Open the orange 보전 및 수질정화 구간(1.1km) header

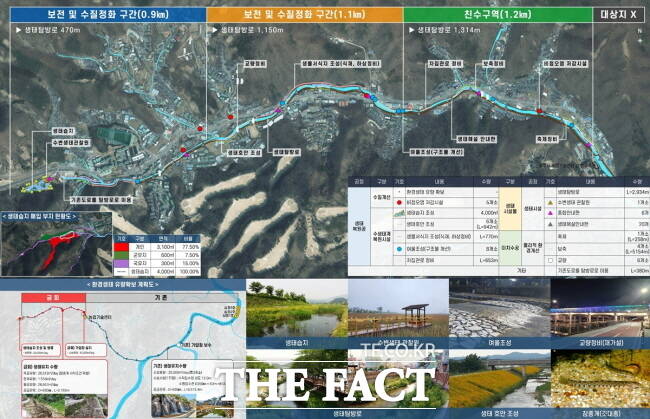point(304,16)
